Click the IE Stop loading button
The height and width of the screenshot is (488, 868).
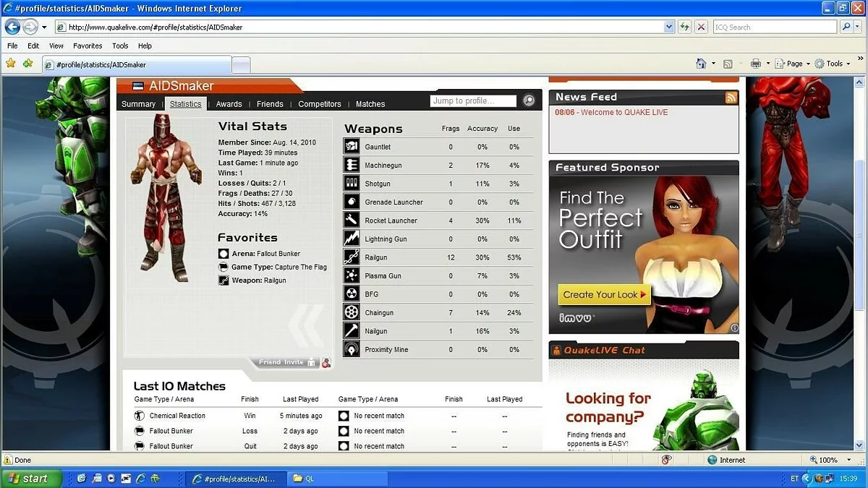[701, 27]
